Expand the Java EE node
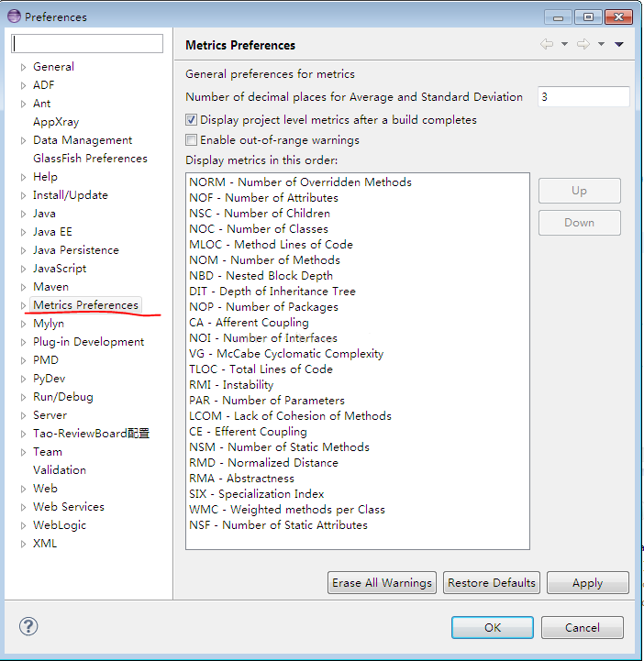 [23, 232]
